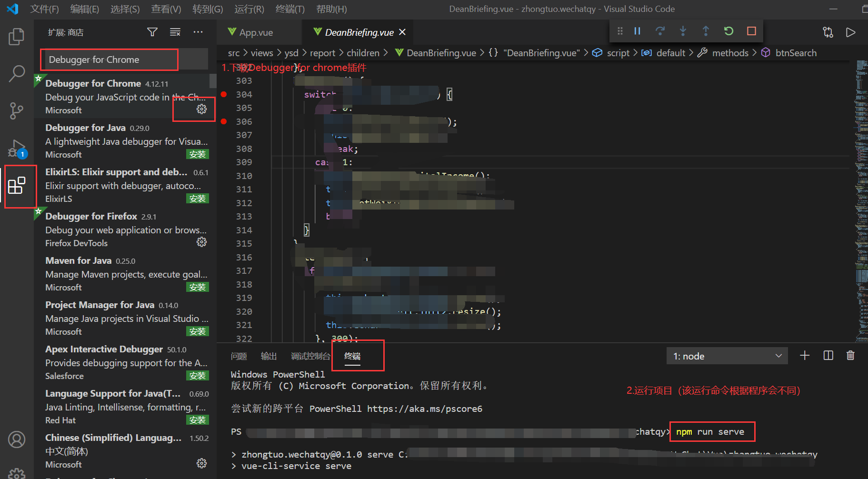Click the extension search input field
The height and width of the screenshot is (479, 868).
coord(124,60)
